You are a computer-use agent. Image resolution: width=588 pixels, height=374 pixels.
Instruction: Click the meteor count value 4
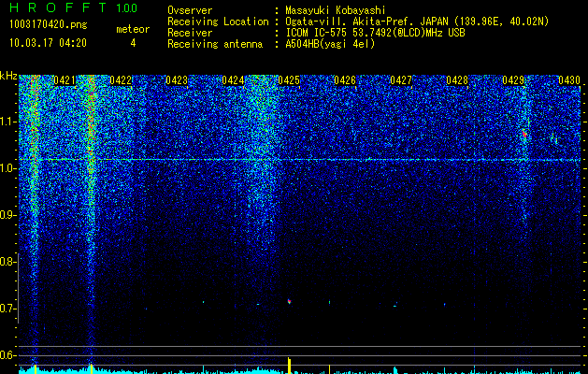point(133,43)
